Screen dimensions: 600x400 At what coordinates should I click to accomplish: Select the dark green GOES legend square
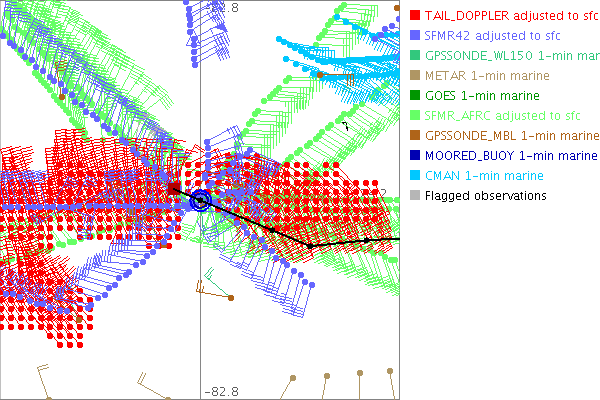coord(415,96)
